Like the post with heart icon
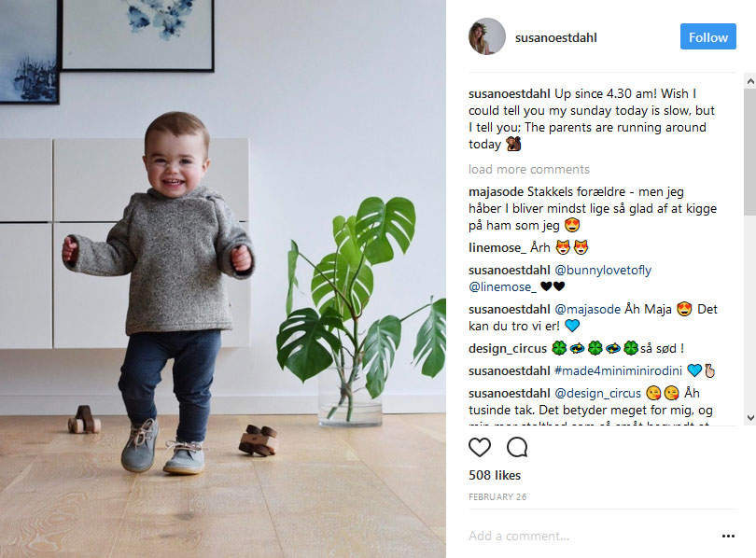Viewport: 756px width, 558px height. [x=479, y=447]
